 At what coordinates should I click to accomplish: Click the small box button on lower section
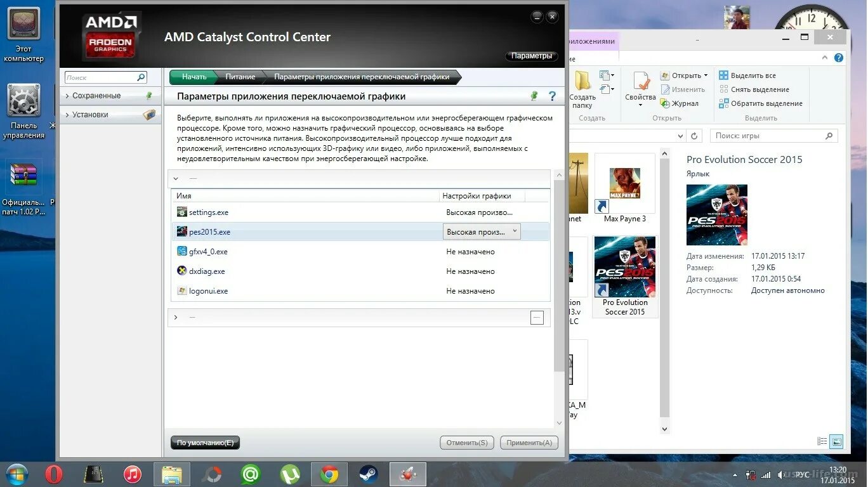[537, 318]
